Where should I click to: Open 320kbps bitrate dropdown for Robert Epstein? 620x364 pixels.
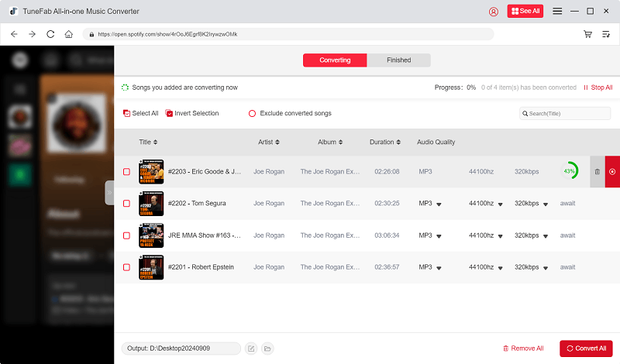pos(546,267)
